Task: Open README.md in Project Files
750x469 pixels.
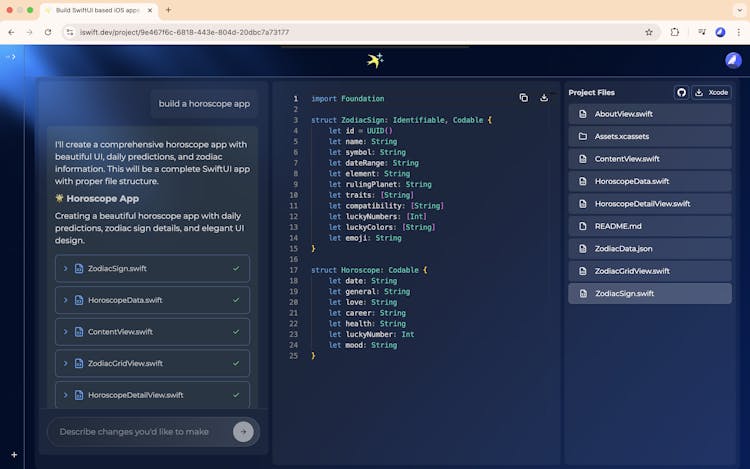Action: click(650, 226)
